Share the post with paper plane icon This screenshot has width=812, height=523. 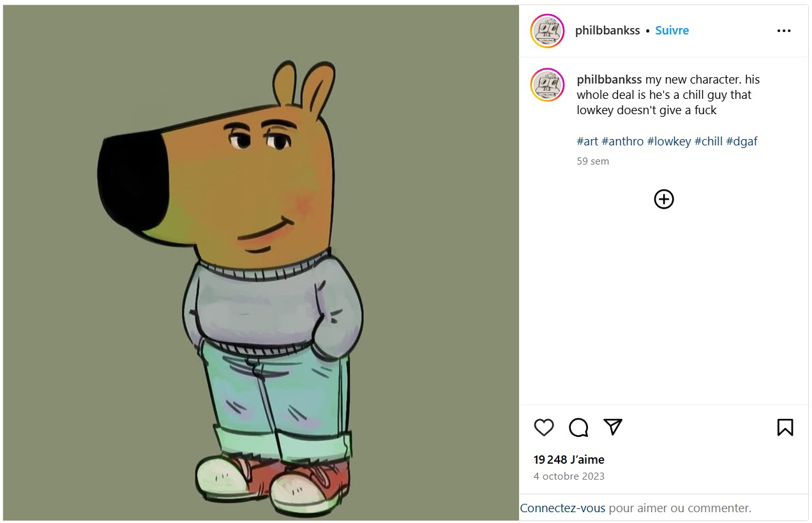[613, 427]
